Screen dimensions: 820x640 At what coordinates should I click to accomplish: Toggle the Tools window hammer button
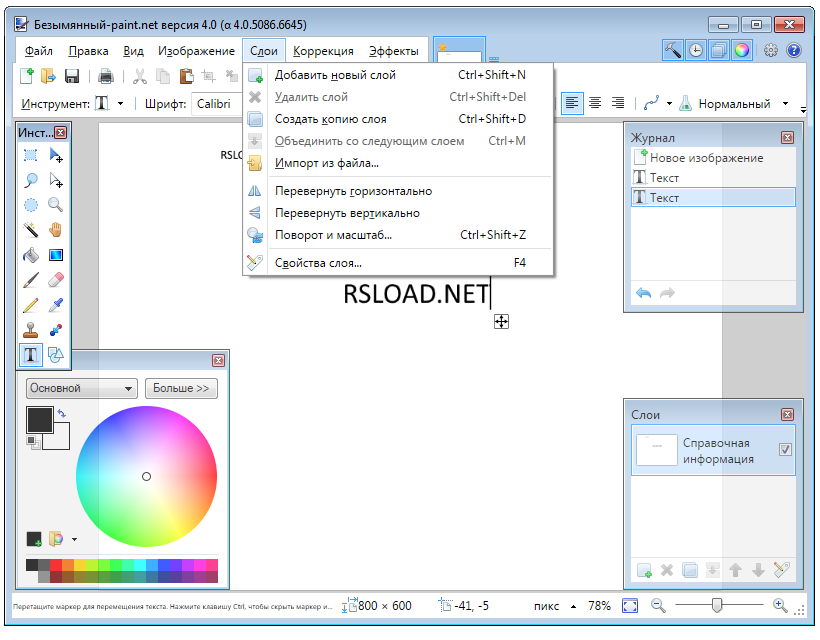pos(673,50)
